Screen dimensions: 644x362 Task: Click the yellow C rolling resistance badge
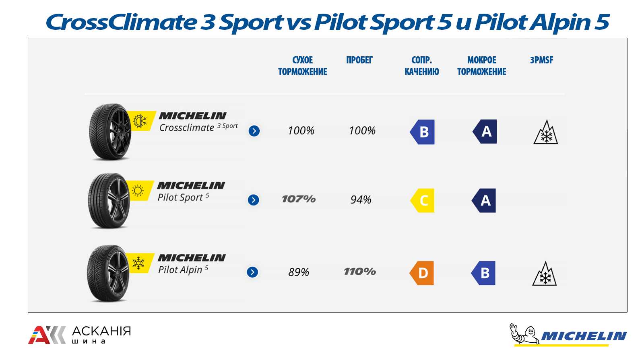click(x=422, y=200)
